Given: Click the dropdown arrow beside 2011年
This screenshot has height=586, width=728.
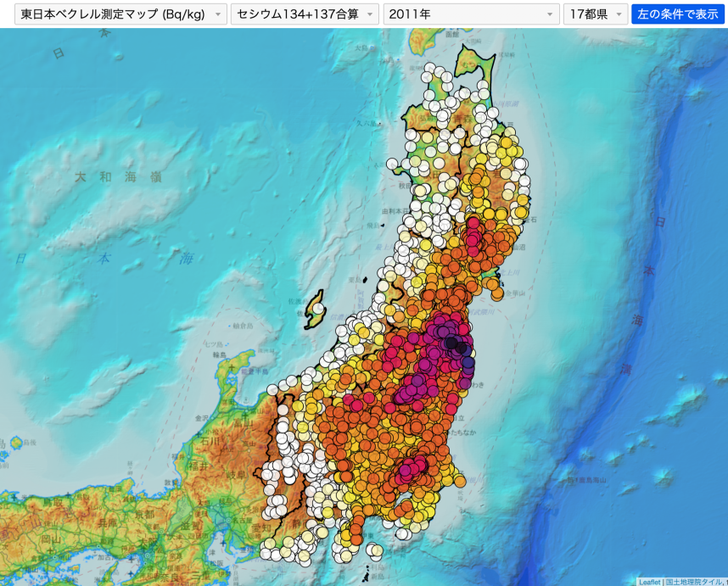Looking at the screenshot, I should [x=549, y=14].
